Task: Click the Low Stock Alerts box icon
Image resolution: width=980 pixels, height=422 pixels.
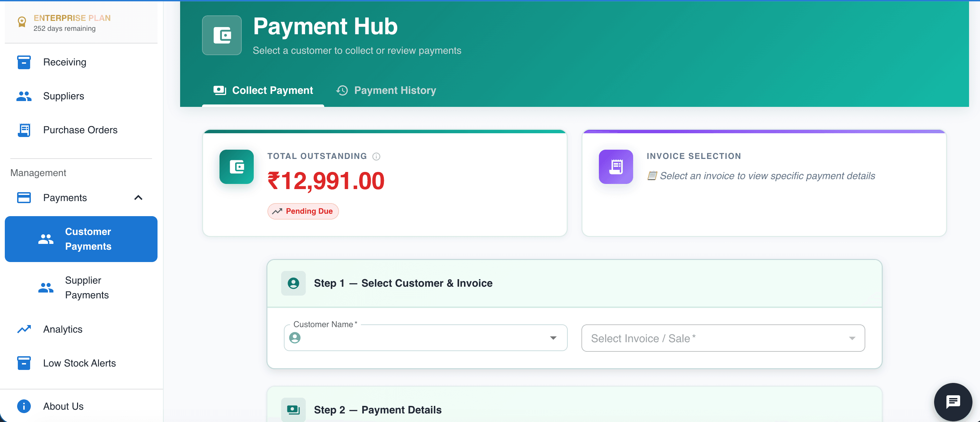Action: [x=24, y=363]
